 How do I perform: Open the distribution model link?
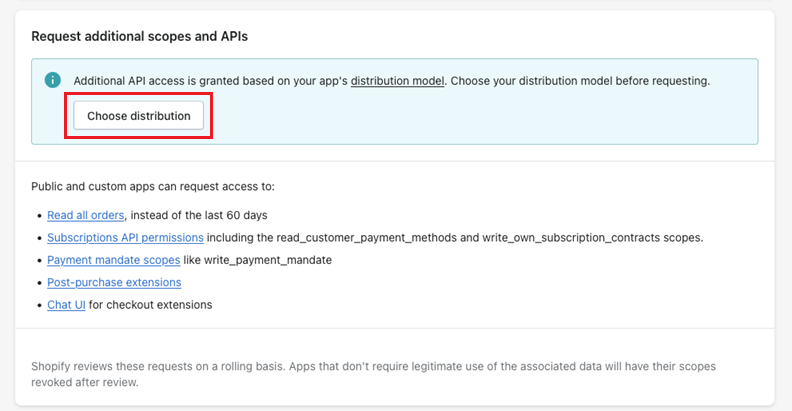[x=397, y=81]
